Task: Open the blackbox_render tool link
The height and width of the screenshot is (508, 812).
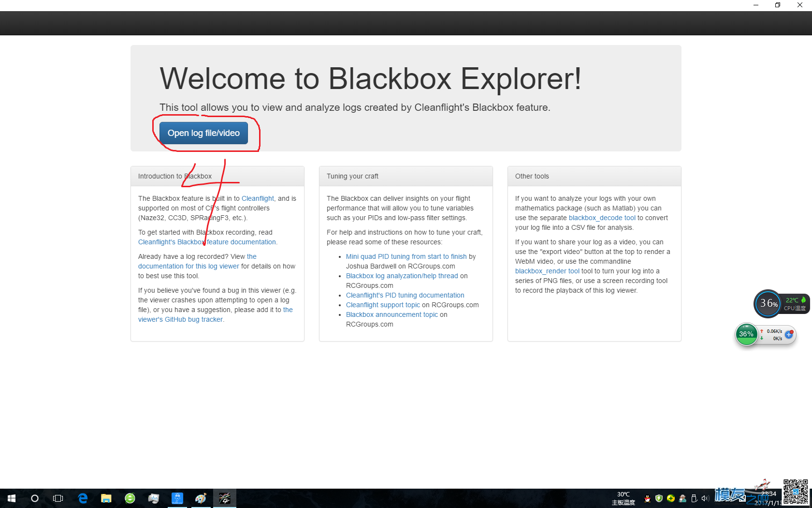Action: (547, 271)
